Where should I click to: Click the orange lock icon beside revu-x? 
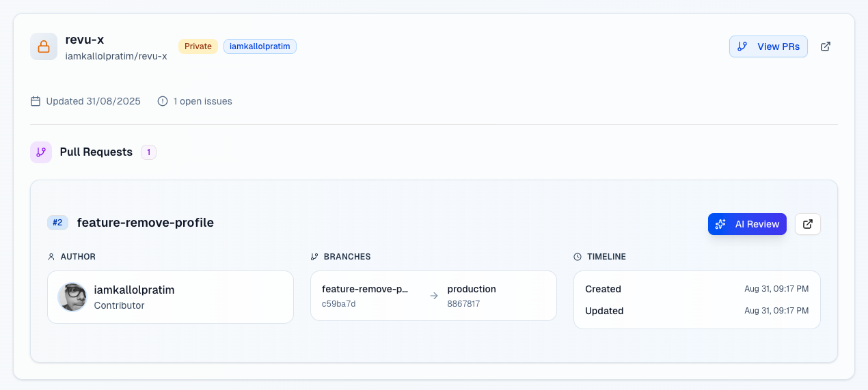[x=44, y=46]
